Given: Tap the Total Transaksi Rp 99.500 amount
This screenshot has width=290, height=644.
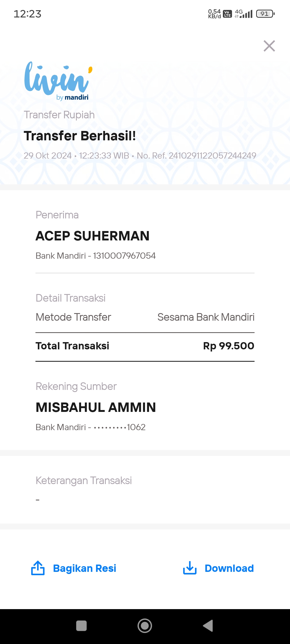Looking at the screenshot, I should (229, 346).
